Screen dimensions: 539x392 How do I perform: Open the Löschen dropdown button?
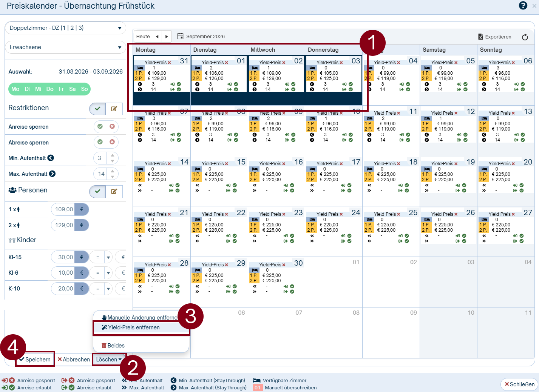click(x=109, y=360)
